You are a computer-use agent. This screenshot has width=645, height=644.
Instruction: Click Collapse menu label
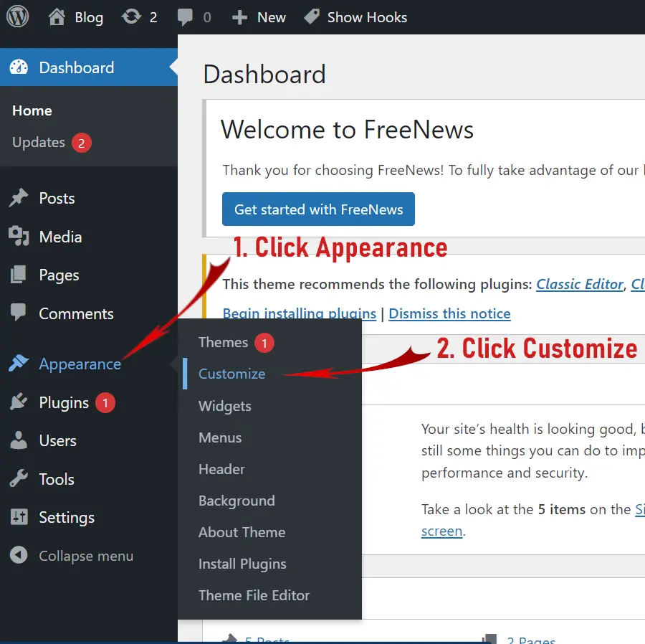point(86,556)
